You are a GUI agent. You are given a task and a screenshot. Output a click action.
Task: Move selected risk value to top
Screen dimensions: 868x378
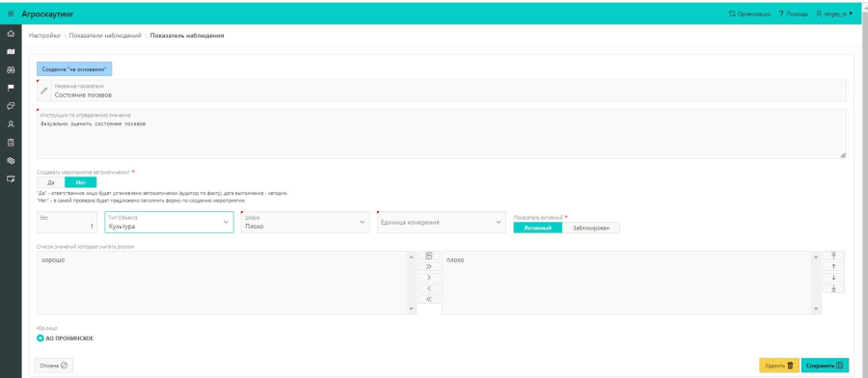[x=833, y=256]
